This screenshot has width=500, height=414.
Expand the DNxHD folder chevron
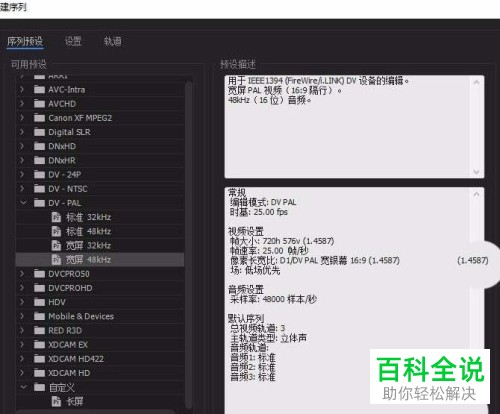pyautogui.click(x=22, y=146)
